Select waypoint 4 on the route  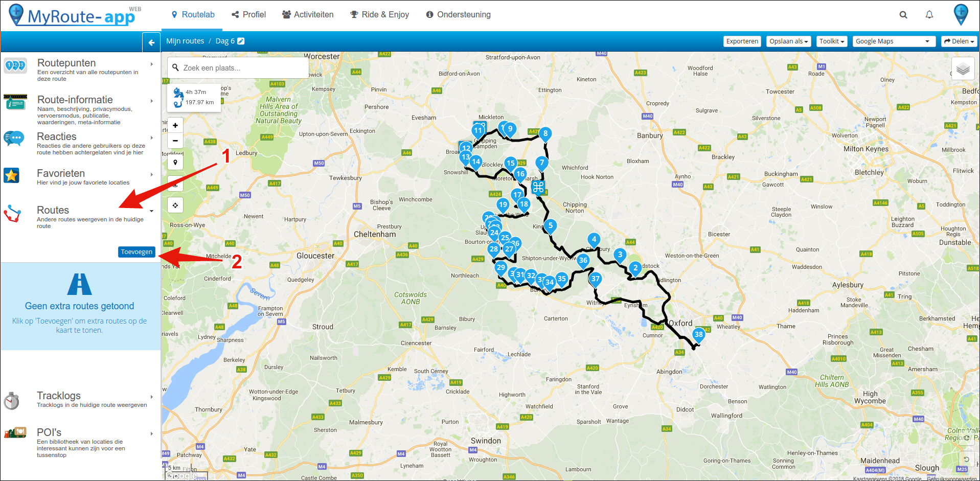pos(594,240)
